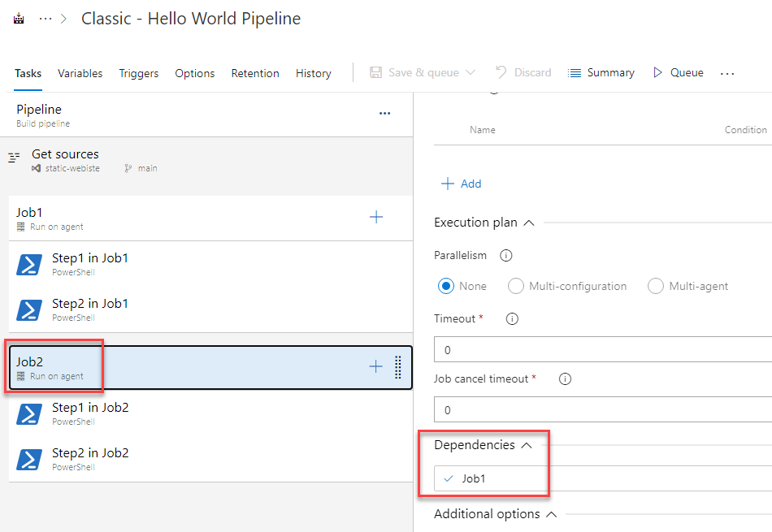The width and height of the screenshot is (772, 532).
Task: Collapse the Additional options section
Action: (x=551, y=513)
